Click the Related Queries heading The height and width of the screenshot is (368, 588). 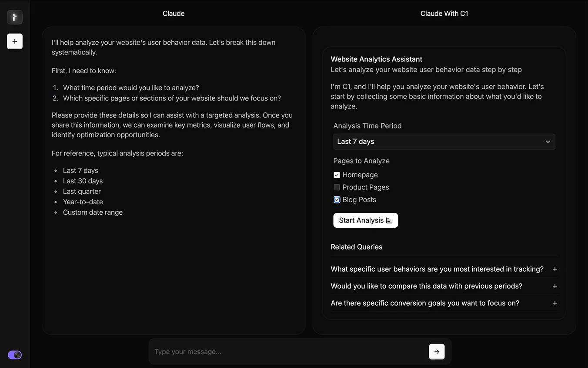[356, 247]
